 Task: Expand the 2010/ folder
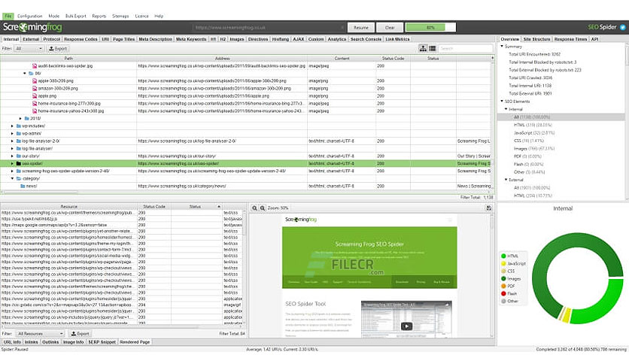click(x=20, y=119)
